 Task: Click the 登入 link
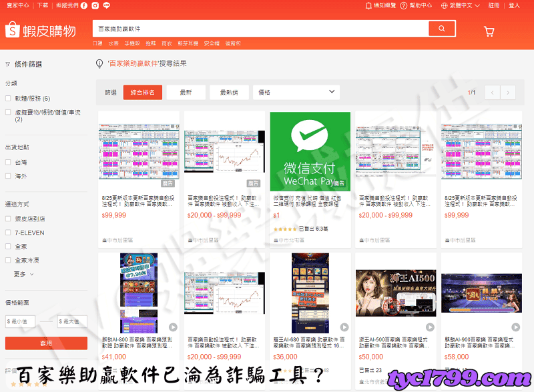click(514, 5)
